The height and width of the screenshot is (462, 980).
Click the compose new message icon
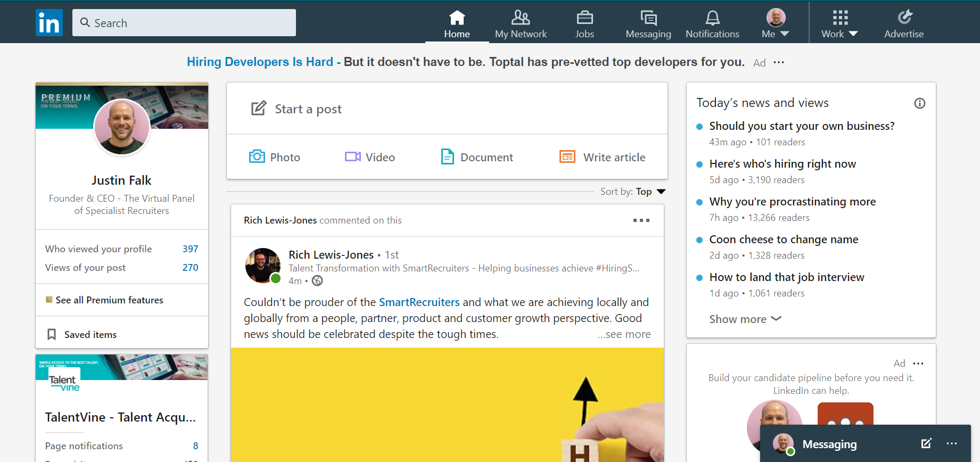tap(926, 443)
